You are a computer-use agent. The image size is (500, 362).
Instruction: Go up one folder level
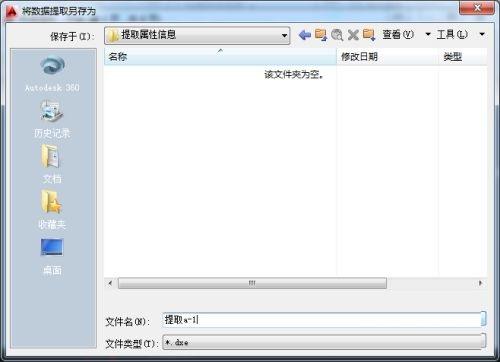tap(321, 35)
